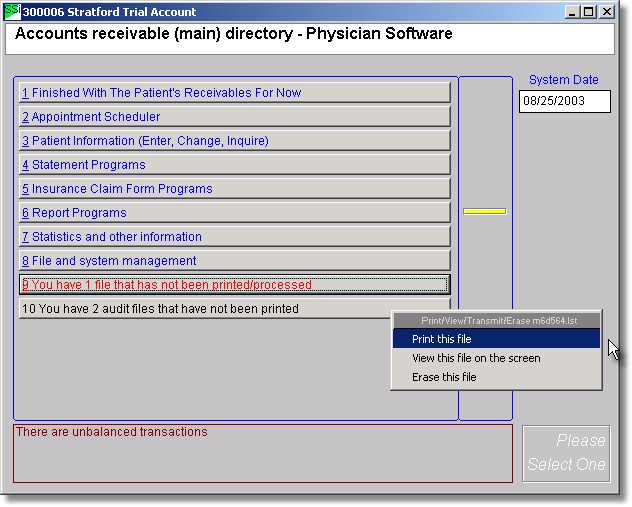Choose Print this file from context menu
Screen dimensions: 632x507
coord(496,339)
